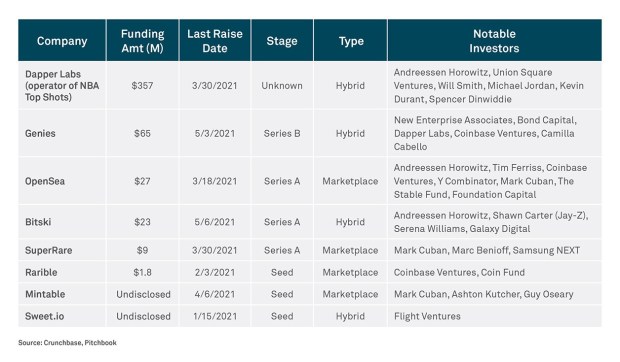Select the Flight Ventures investor cell
This screenshot has height=362, width=620.
pyautogui.click(x=494, y=316)
